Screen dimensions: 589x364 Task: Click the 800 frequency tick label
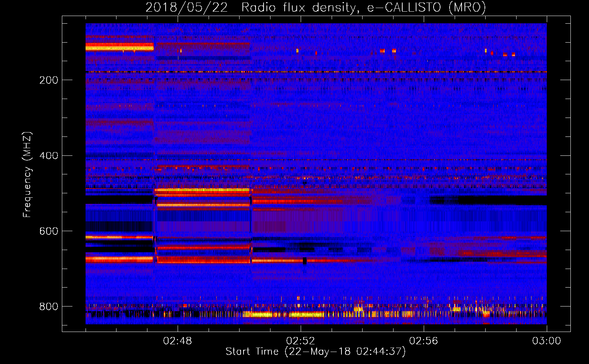tap(49, 307)
